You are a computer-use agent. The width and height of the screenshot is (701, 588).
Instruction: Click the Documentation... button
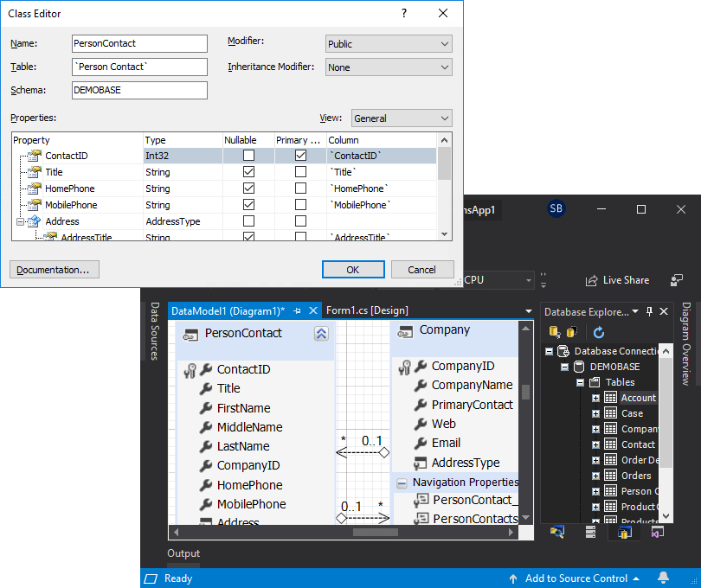click(55, 270)
